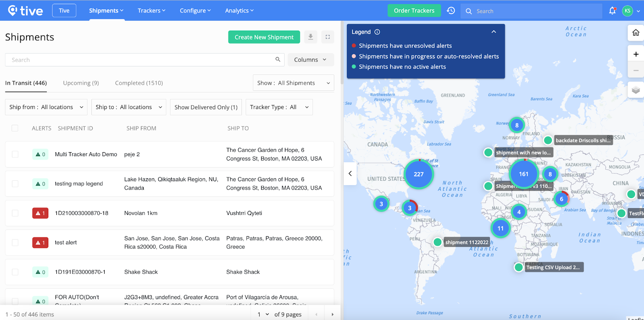
Task: Download the shipments list
Action: [311, 37]
